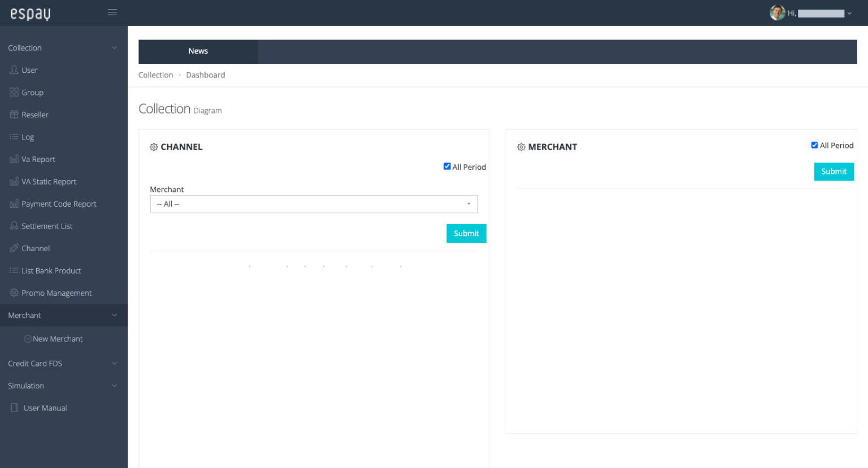Select the Settlement List icon
The height and width of the screenshot is (468, 868).
point(14,226)
